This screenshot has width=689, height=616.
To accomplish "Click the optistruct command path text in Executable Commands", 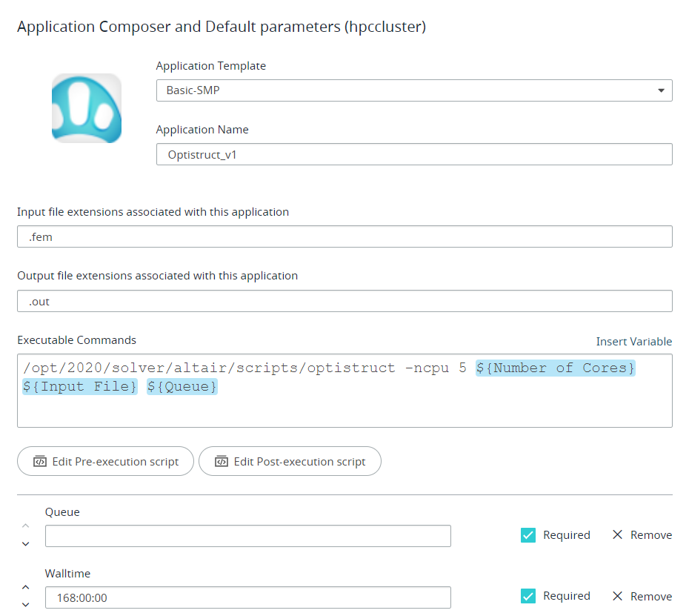I will 209,368.
